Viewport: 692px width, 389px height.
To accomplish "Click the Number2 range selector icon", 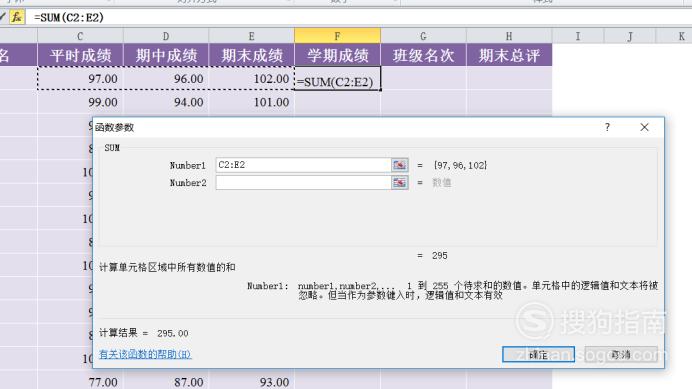I will pyautogui.click(x=399, y=182).
